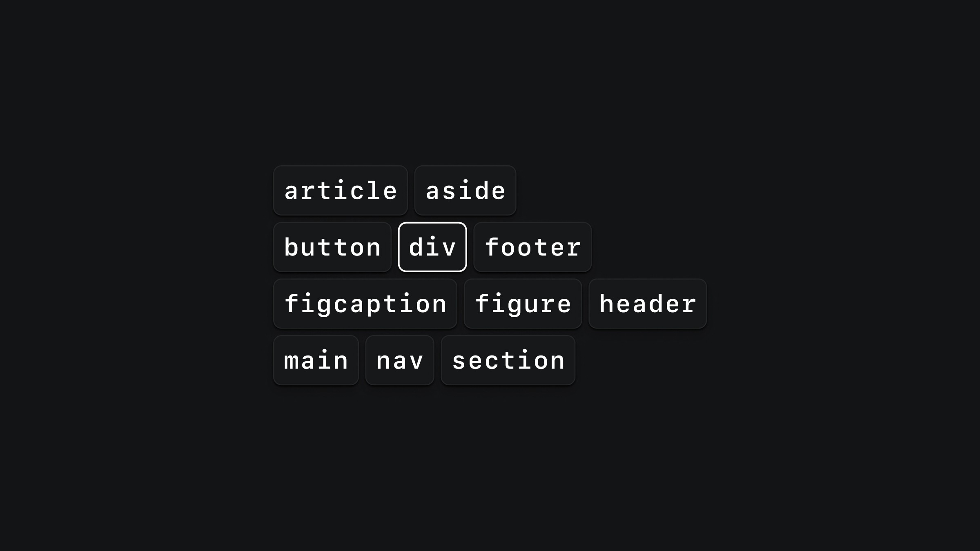Click the footer HTML element tag

pyautogui.click(x=532, y=247)
